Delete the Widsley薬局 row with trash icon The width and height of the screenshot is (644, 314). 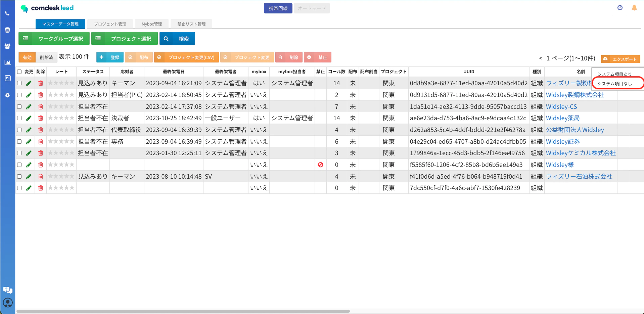(41, 118)
